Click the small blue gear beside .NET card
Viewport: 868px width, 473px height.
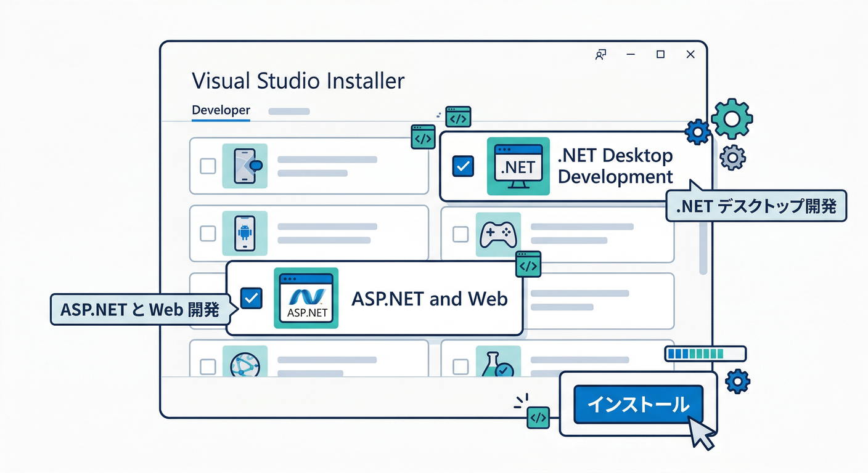pyautogui.click(x=697, y=132)
